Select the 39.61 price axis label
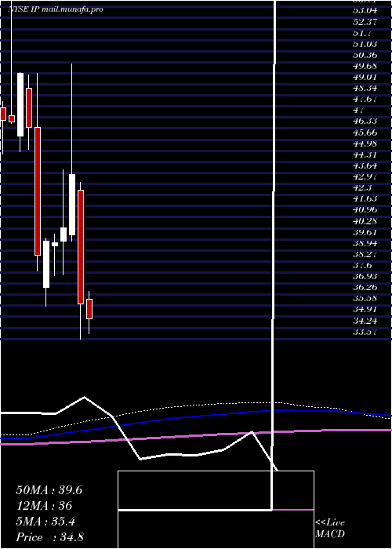The width and height of the screenshot is (392, 549). click(x=365, y=232)
